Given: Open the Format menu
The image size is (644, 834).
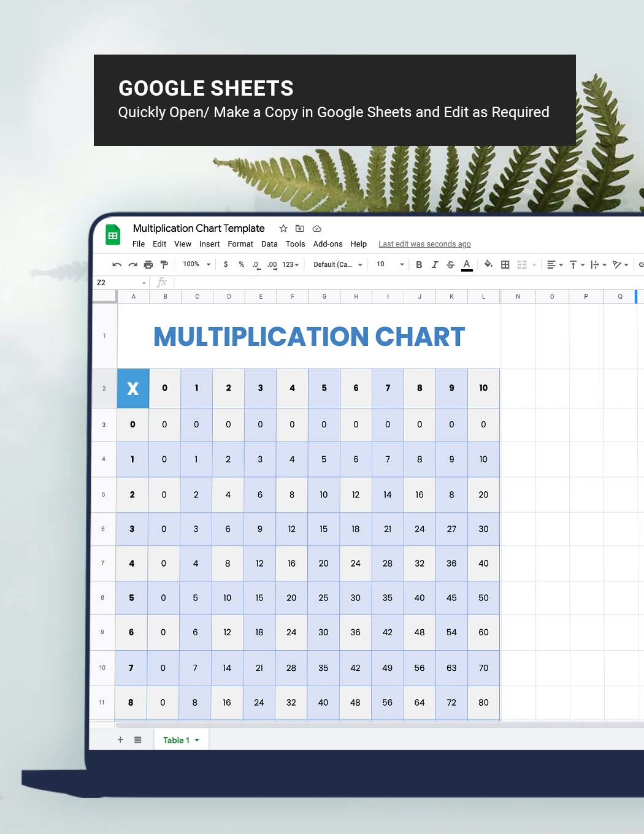Looking at the screenshot, I should point(240,244).
